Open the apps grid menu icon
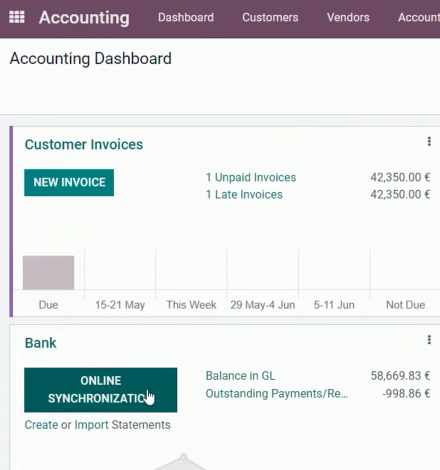 pyautogui.click(x=17, y=17)
